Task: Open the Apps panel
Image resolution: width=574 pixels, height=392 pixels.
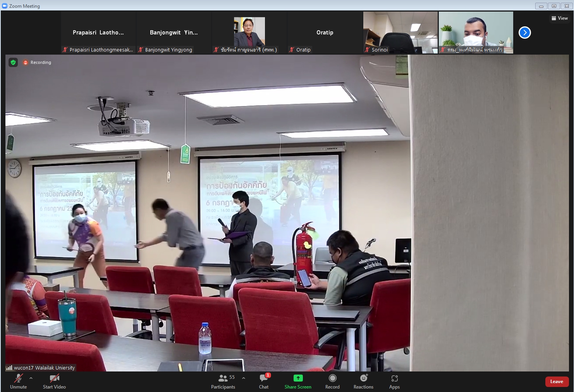Action: 394,381
